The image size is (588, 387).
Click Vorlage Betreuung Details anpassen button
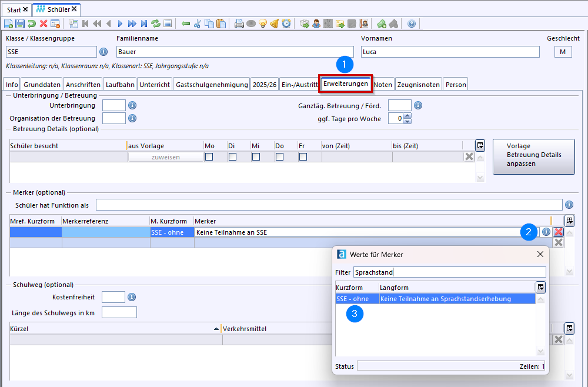[x=533, y=156]
